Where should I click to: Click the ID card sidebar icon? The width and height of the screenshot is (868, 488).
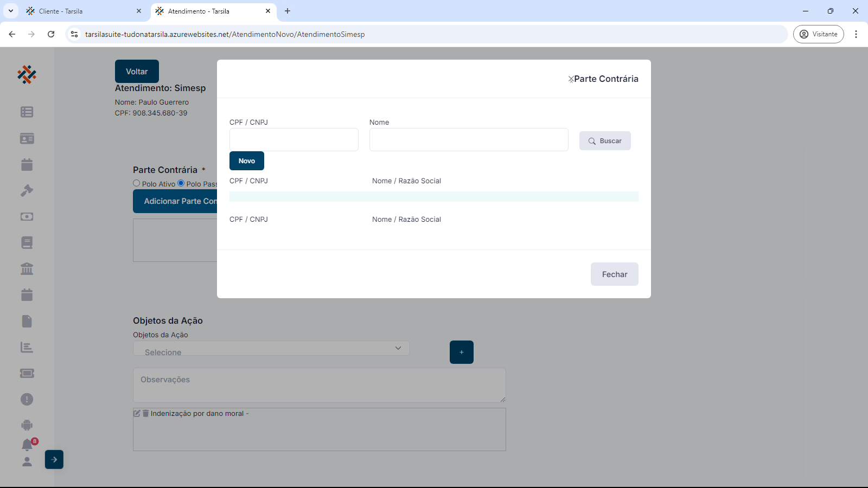[27, 139]
